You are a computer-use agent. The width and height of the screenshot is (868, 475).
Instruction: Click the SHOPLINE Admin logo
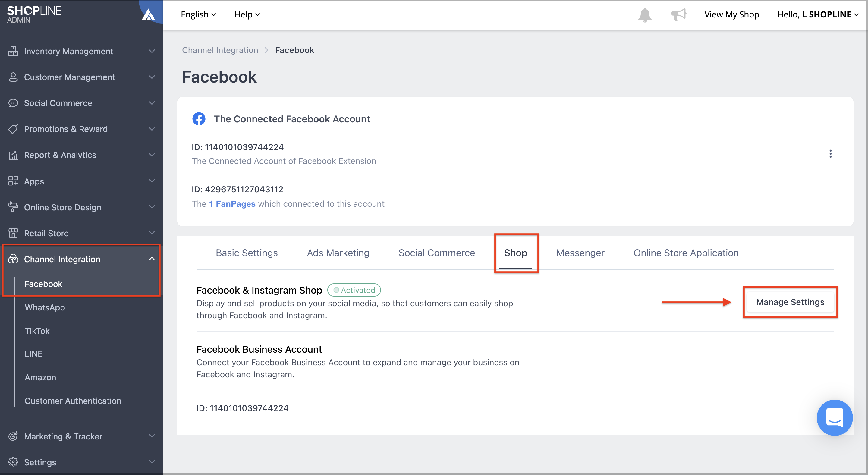tap(34, 14)
